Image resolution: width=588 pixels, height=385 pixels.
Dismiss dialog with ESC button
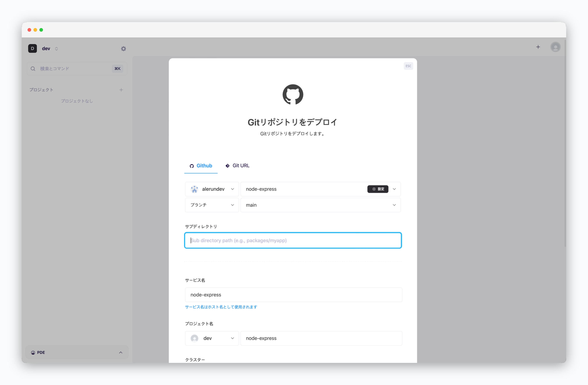click(x=408, y=66)
